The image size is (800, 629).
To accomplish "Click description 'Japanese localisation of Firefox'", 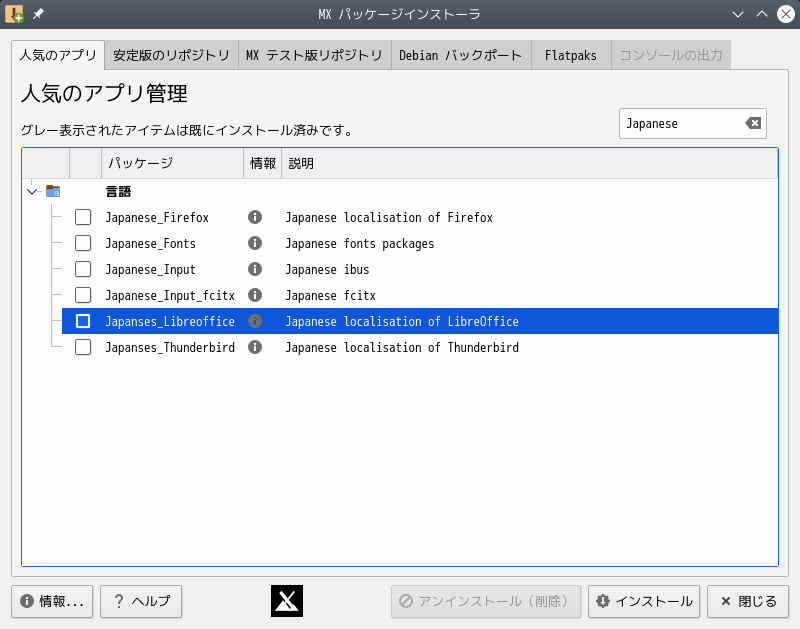I will [x=389, y=217].
